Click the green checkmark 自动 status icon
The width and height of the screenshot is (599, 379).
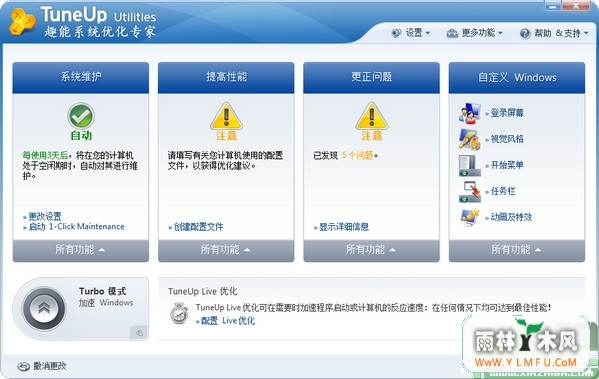point(81,116)
